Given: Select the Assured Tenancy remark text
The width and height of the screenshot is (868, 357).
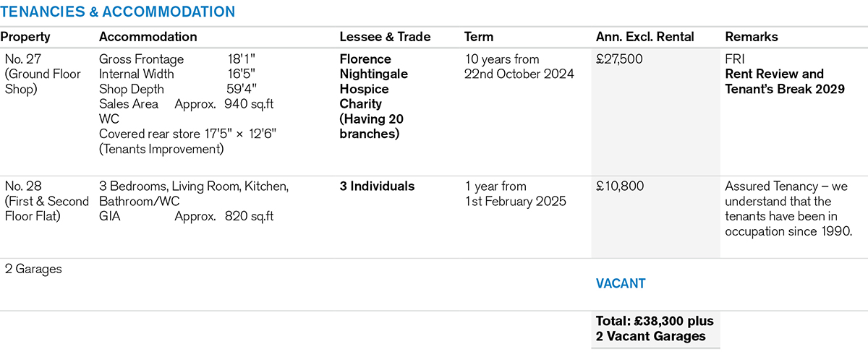Looking at the screenshot, I should (786, 209).
